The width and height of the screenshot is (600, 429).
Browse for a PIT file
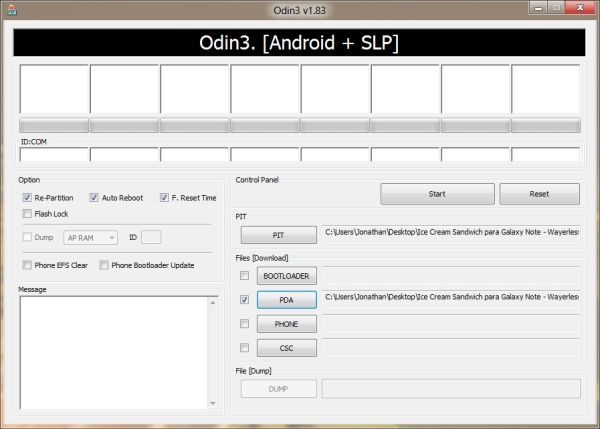click(x=279, y=235)
